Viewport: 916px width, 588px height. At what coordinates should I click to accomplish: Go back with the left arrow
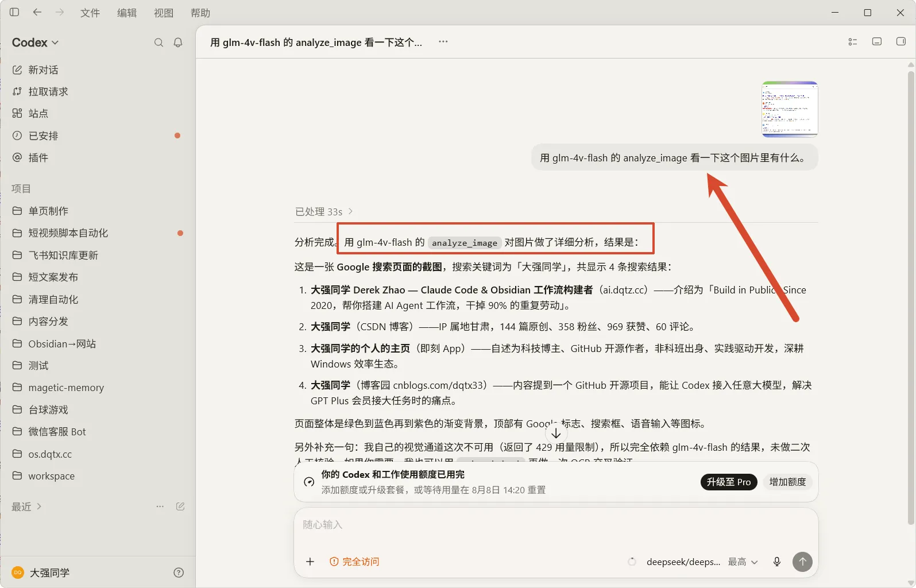point(37,12)
